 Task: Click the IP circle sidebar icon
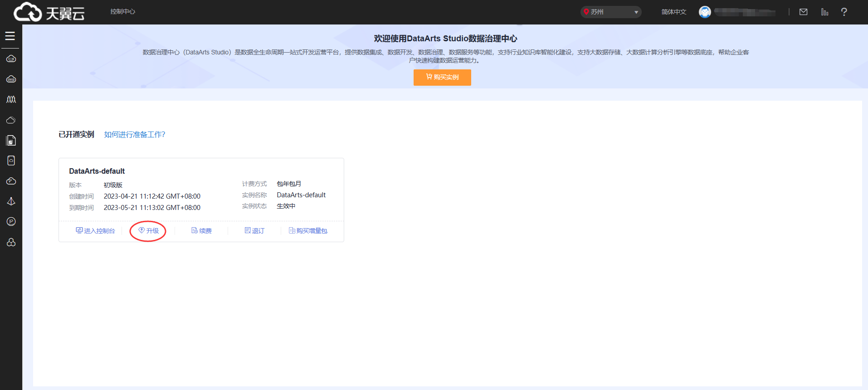point(11,221)
